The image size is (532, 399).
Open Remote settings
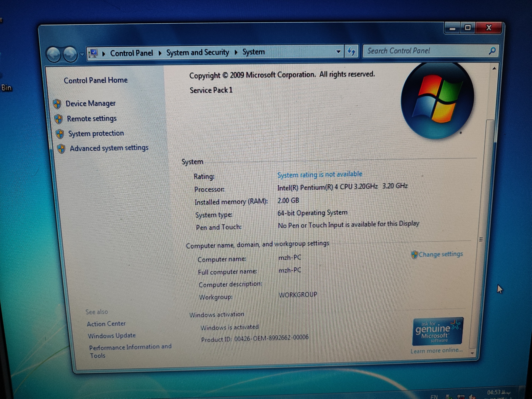coord(92,119)
